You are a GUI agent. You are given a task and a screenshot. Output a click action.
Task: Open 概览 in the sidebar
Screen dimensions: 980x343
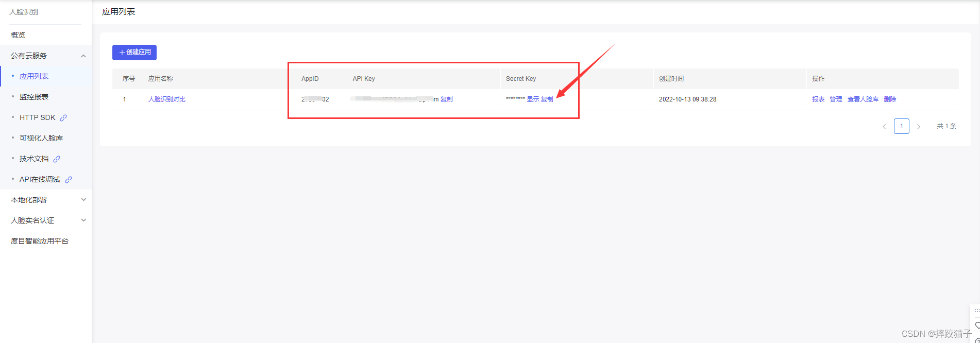(x=18, y=35)
